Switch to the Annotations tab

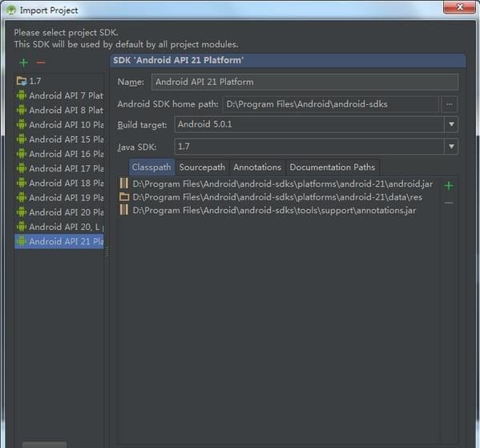coord(257,167)
